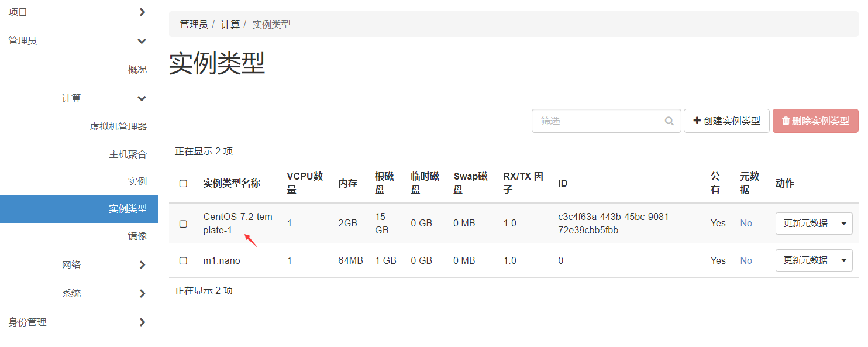Expand the 网络 submenu

pyautogui.click(x=142, y=264)
